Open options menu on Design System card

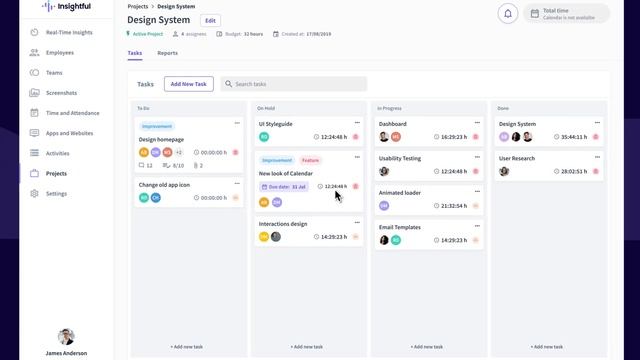click(597, 122)
